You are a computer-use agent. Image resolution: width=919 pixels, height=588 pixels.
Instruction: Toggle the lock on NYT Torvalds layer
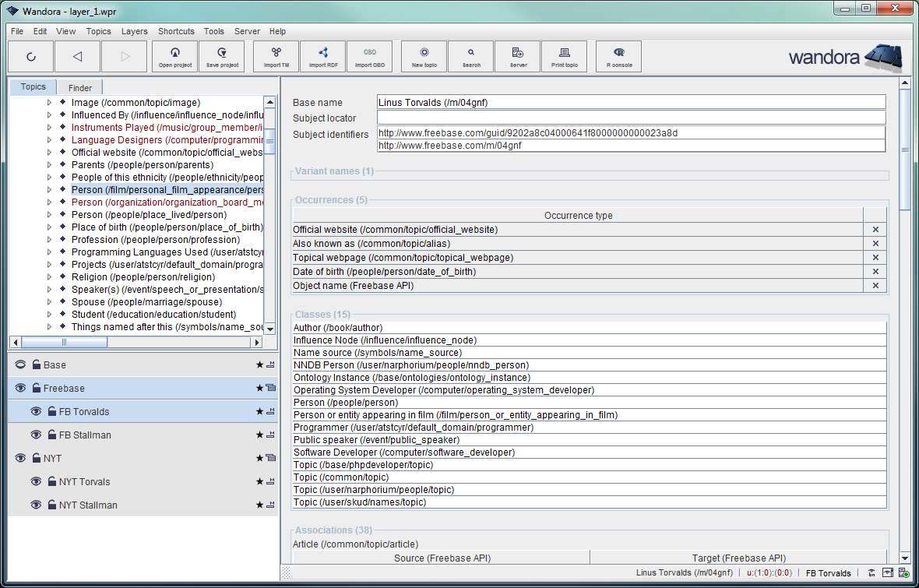[x=51, y=481]
